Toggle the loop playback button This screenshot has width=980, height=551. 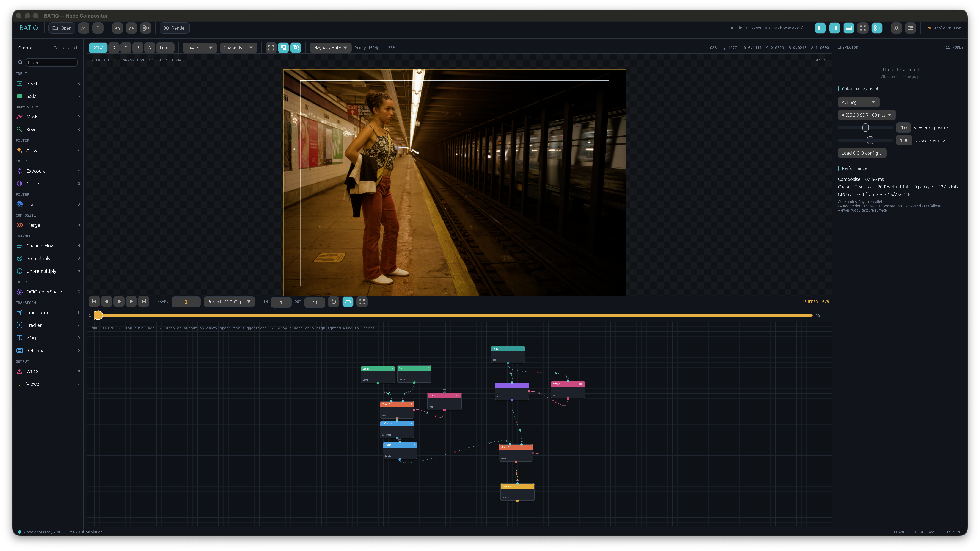[x=348, y=302]
